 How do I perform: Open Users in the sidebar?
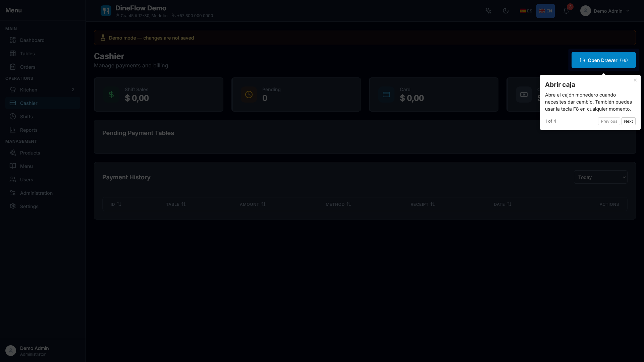pyautogui.click(x=43, y=180)
